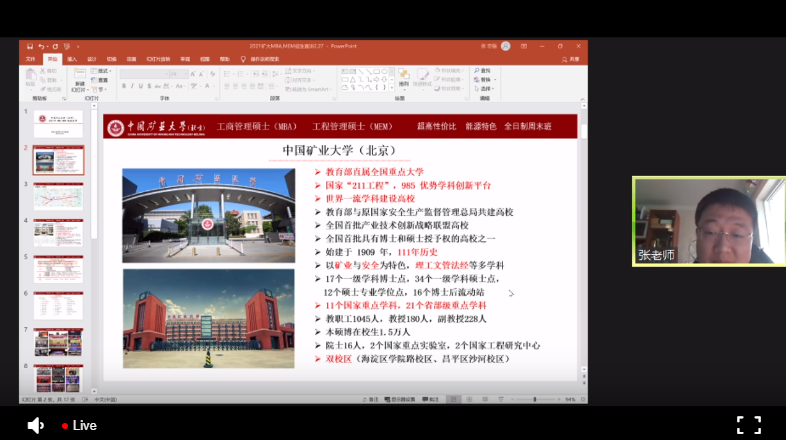Start slideshow view from status bar
The height and width of the screenshot is (440, 786).
click(x=501, y=399)
